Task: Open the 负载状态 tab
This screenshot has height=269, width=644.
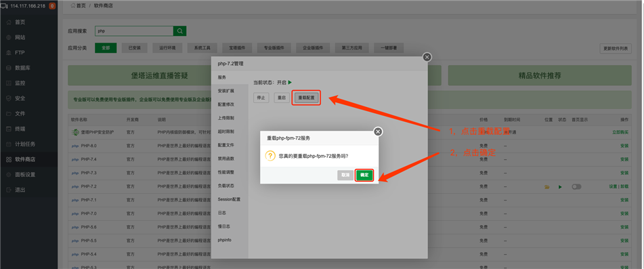Action: tap(230, 186)
